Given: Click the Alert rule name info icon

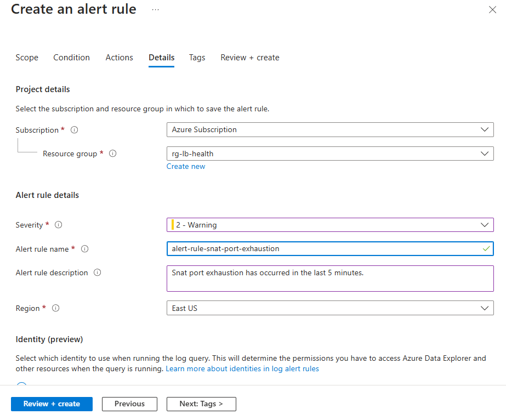Looking at the screenshot, I should tap(85, 249).
